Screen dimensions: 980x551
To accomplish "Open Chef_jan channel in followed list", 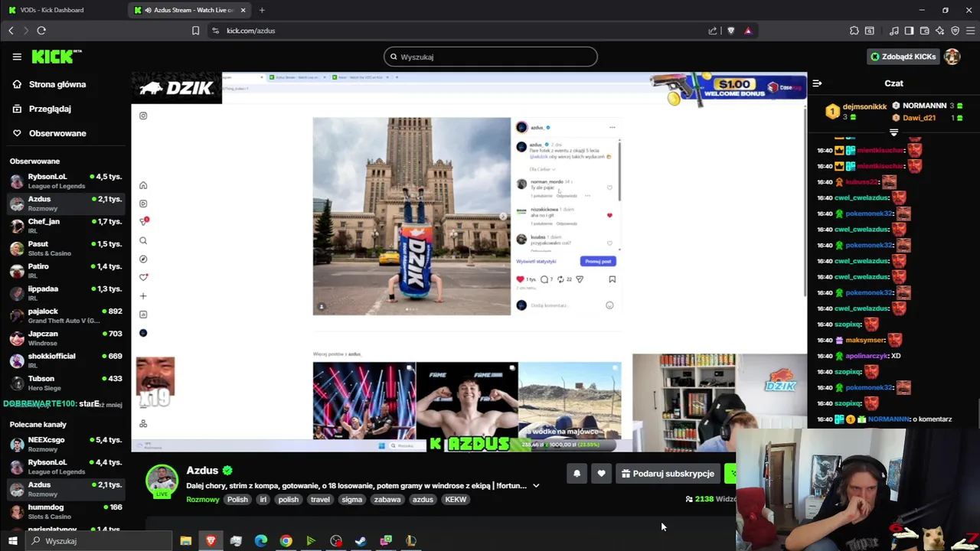I will 66,226.
